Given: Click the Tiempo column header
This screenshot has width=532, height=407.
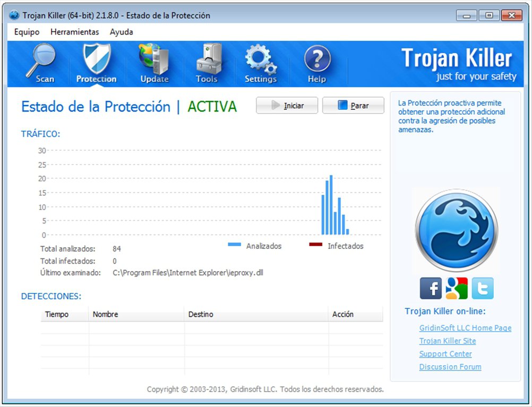Looking at the screenshot, I should (x=64, y=314).
